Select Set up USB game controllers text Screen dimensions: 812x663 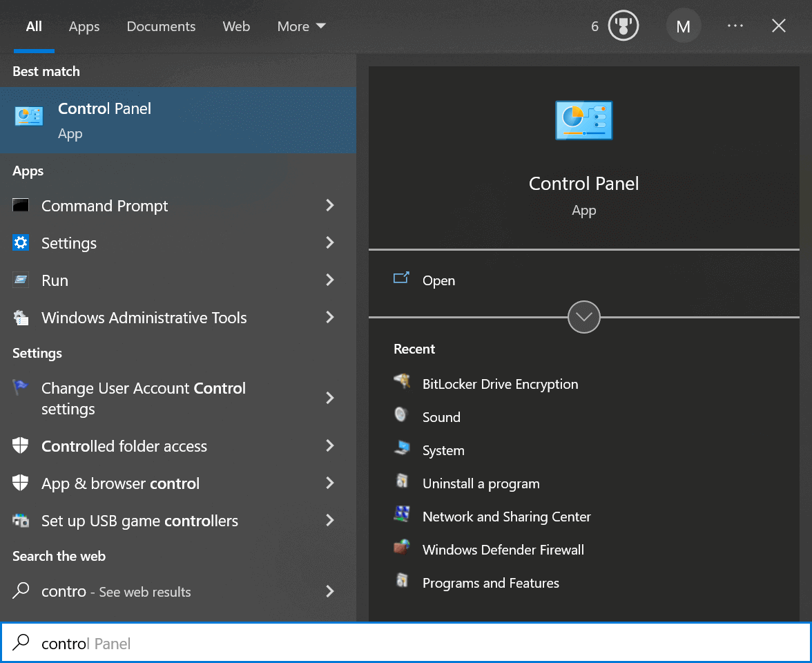coord(139,521)
